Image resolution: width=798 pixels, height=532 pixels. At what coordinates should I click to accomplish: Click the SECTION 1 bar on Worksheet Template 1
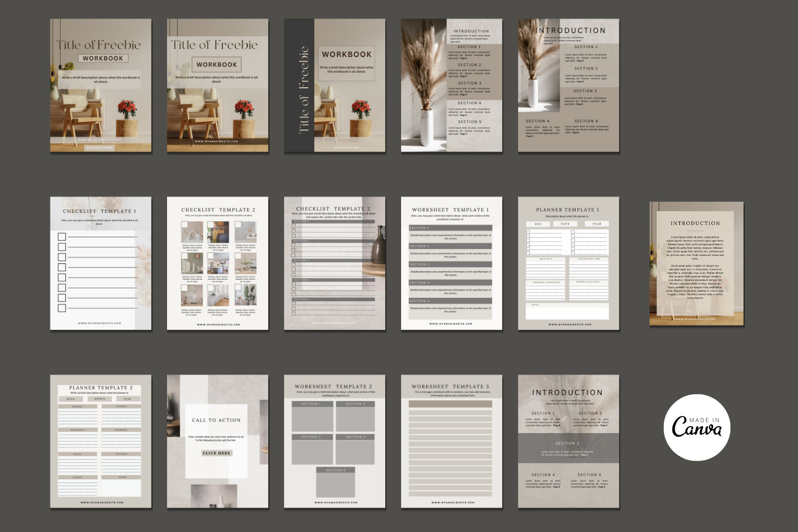coord(451,228)
